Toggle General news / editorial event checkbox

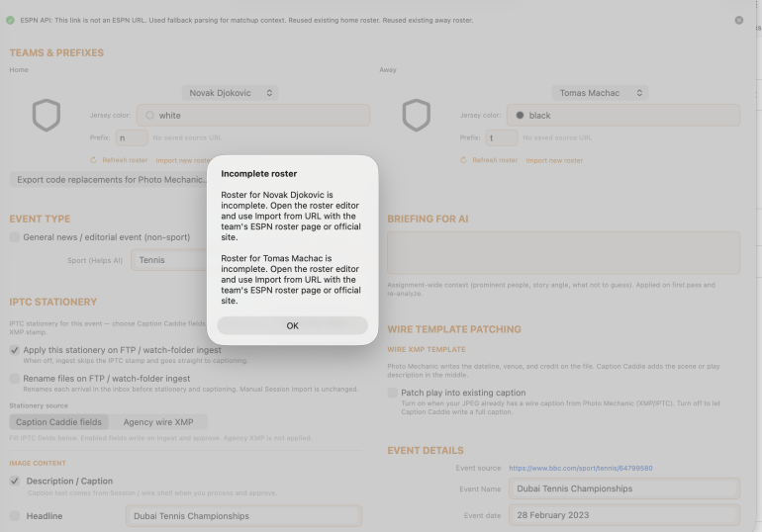(15, 237)
